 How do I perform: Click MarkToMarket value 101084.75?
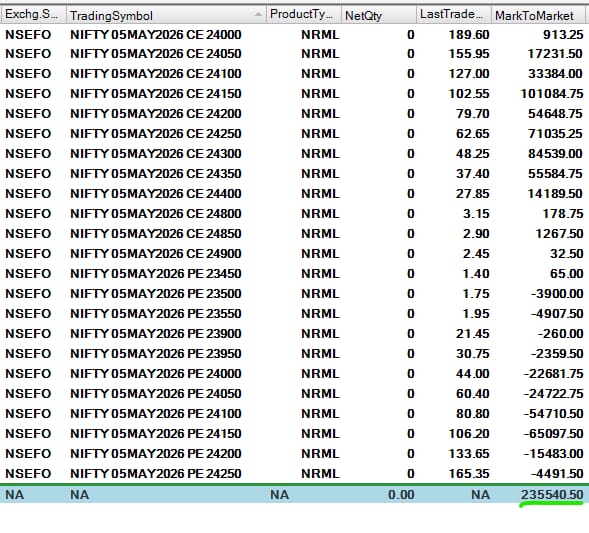[x=552, y=94]
